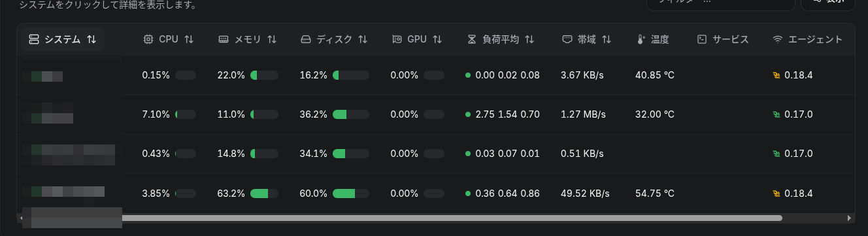
Task: Click the disk usage bar beside 34.1%
Action: coord(350,154)
